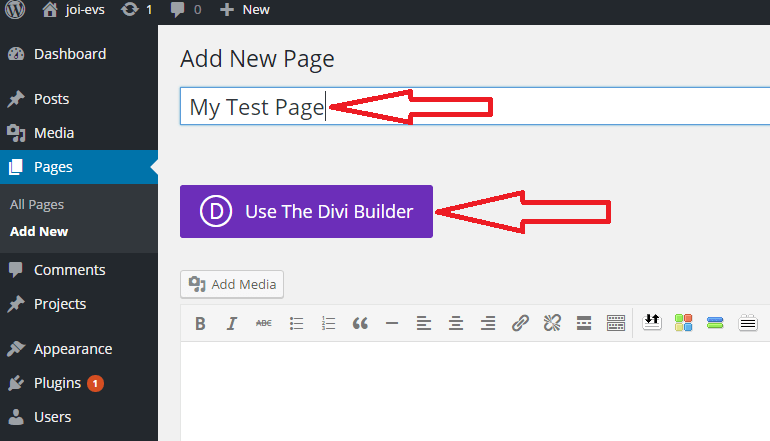Screen dimensions: 770x441
Task: Toggle italic formatting in the editor toolbar
Action: 232,323
